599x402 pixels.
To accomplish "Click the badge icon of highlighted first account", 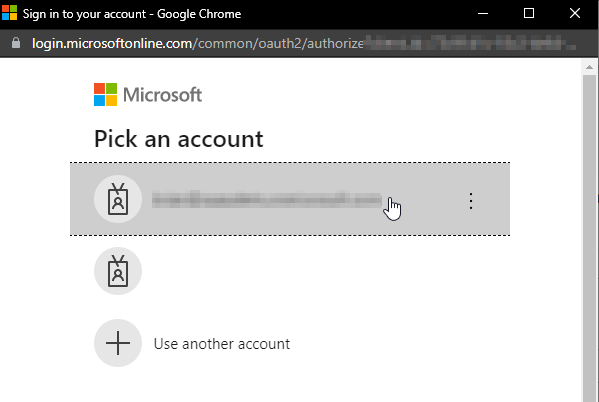I will (118, 199).
